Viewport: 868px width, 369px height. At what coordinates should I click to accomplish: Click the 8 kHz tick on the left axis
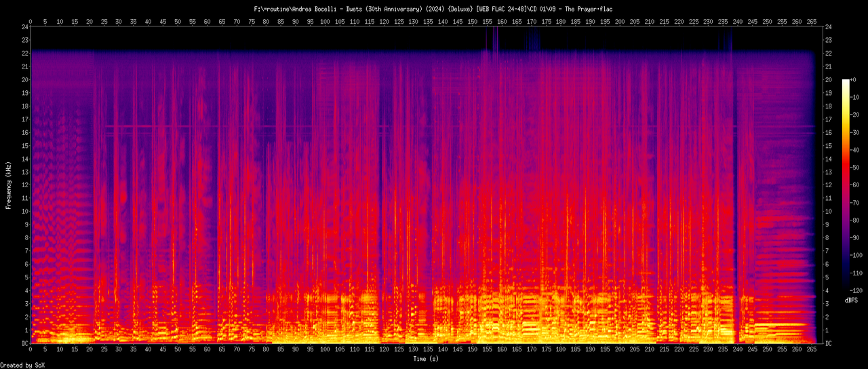26,238
